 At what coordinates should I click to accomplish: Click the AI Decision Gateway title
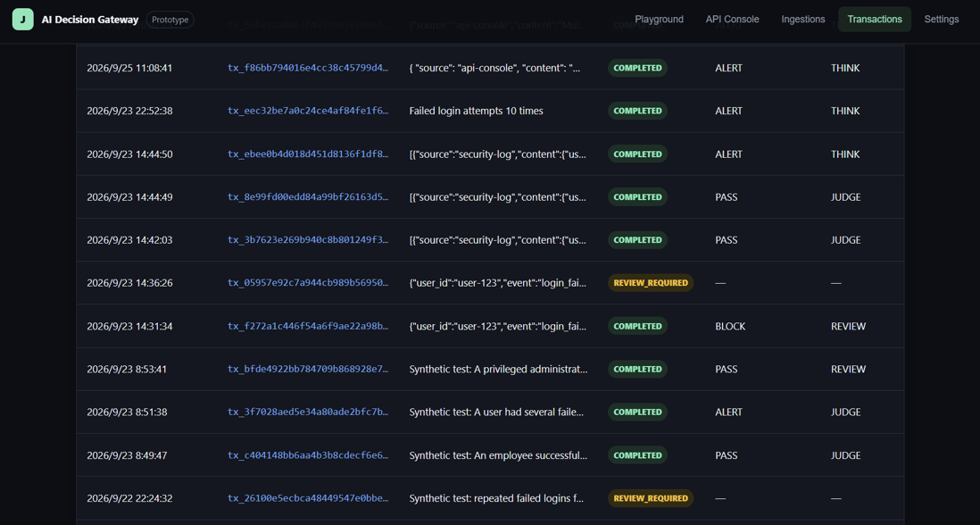click(90, 20)
